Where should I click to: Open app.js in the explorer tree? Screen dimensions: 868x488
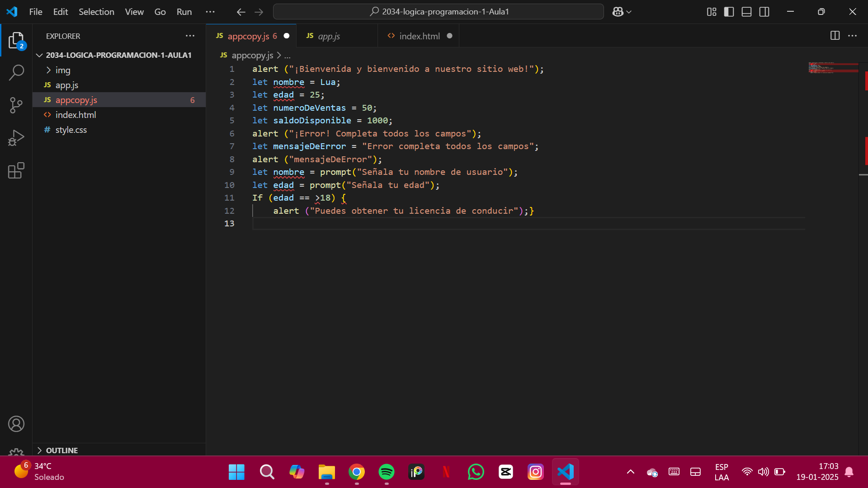(x=119, y=85)
